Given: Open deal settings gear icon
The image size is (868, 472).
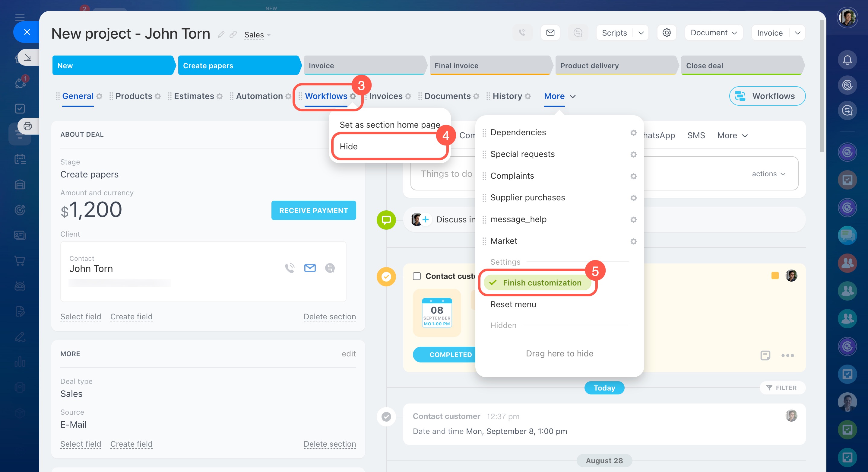Looking at the screenshot, I should 667,33.
